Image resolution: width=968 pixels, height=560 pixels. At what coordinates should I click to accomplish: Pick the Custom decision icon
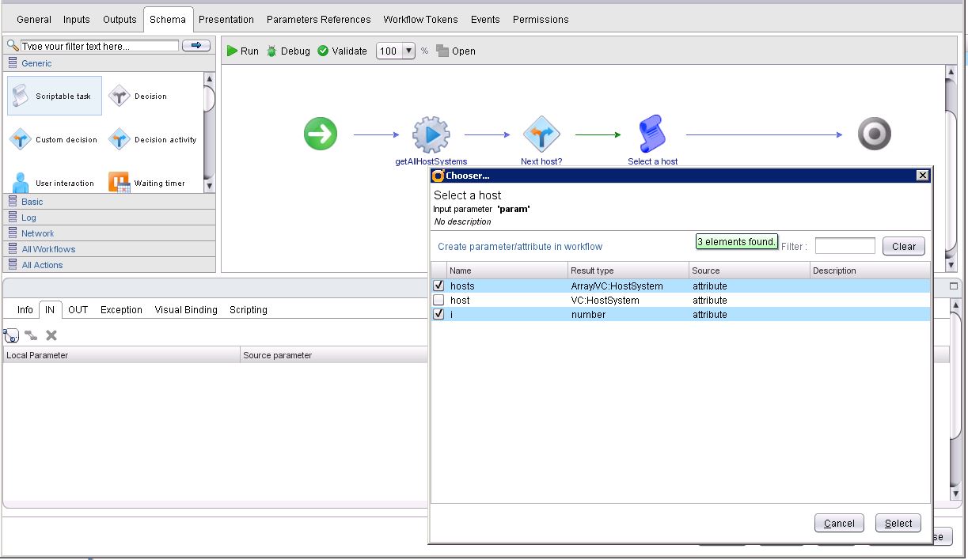pos(20,140)
